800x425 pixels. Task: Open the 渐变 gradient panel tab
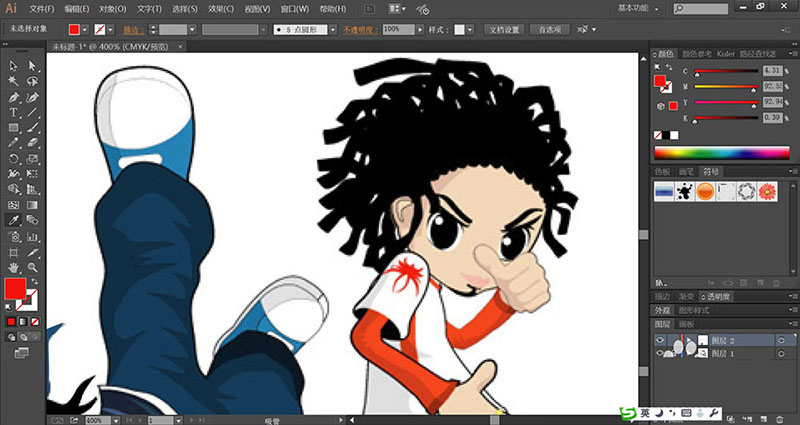tap(686, 296)
